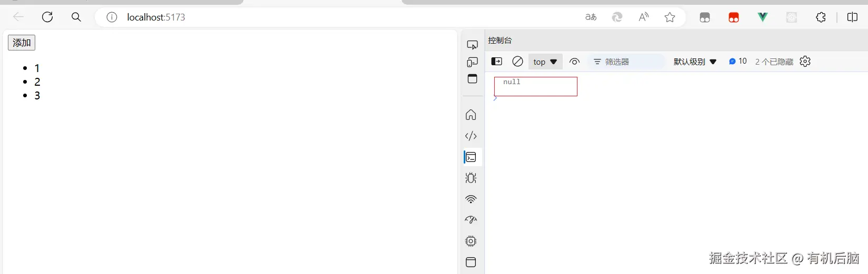
Task: Open the translate page icon
Action: pos(591,17)
